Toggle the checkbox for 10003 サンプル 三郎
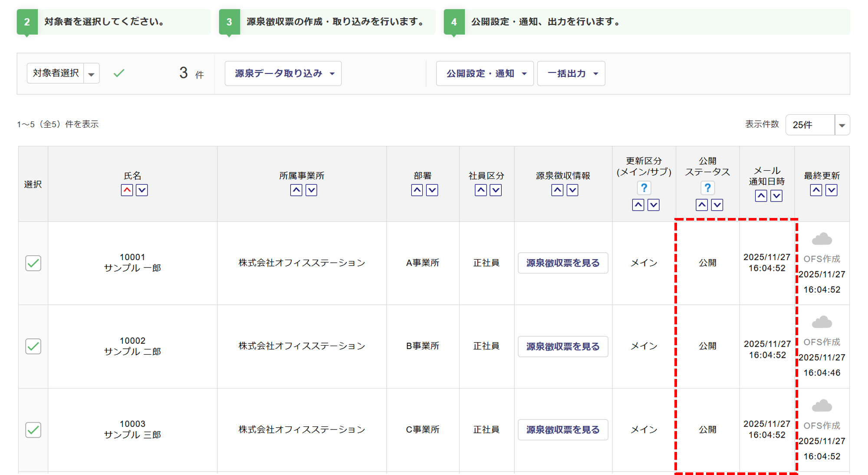This screenshot has width=868, height=475. point(33,430)
